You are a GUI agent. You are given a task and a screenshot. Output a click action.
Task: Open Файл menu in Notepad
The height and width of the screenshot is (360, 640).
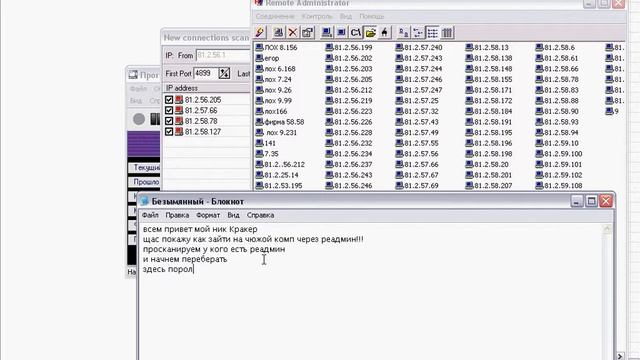[150, 215]
